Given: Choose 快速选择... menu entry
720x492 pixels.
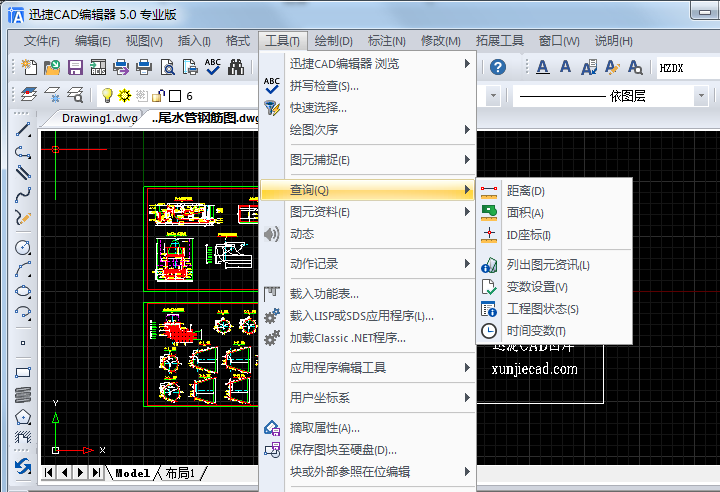Looking at the screenshot, I should [367, 107].
